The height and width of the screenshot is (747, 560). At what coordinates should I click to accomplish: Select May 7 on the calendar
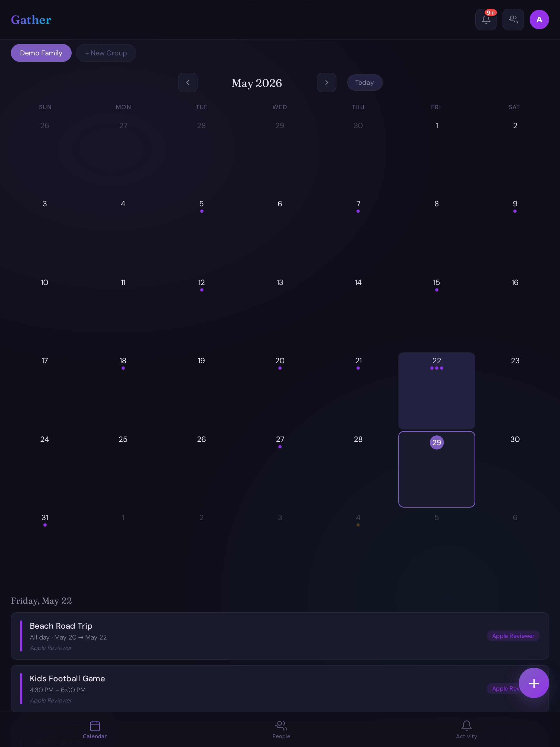(358, 234)
